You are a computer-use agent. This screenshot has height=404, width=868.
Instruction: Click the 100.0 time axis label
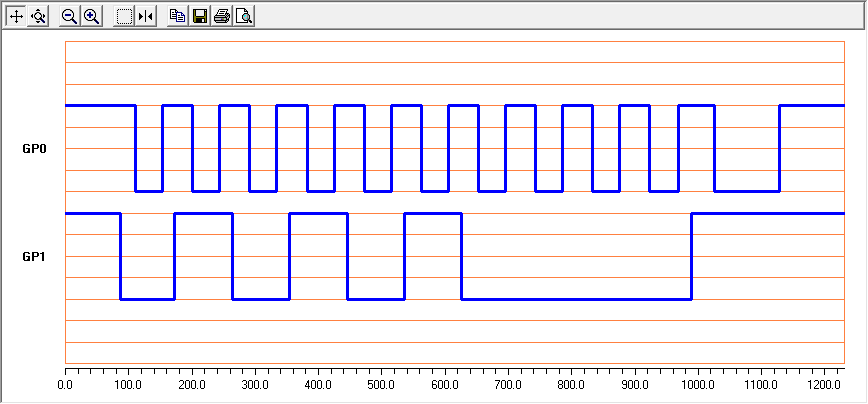tap(128, 384)
